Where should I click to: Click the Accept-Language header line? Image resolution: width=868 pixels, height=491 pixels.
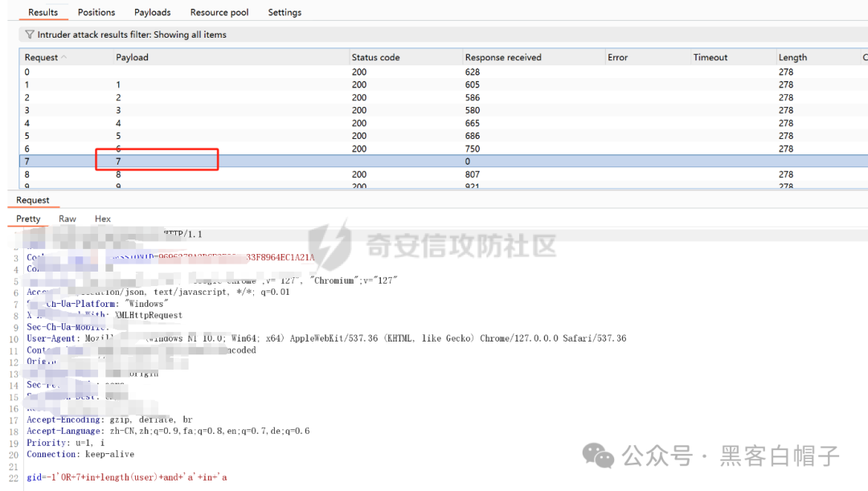[x=168, y=431]
